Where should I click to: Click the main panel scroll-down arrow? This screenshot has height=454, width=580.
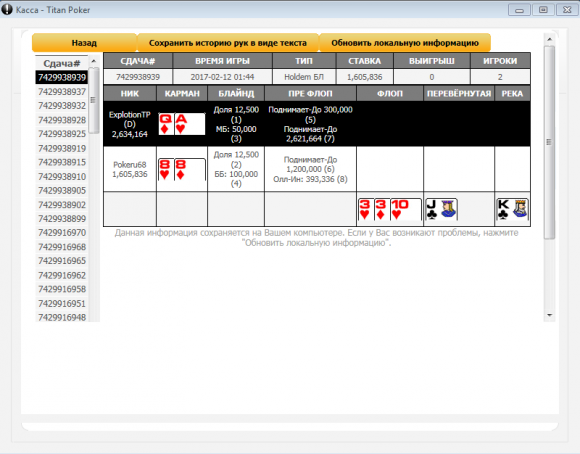coord(549,315)
